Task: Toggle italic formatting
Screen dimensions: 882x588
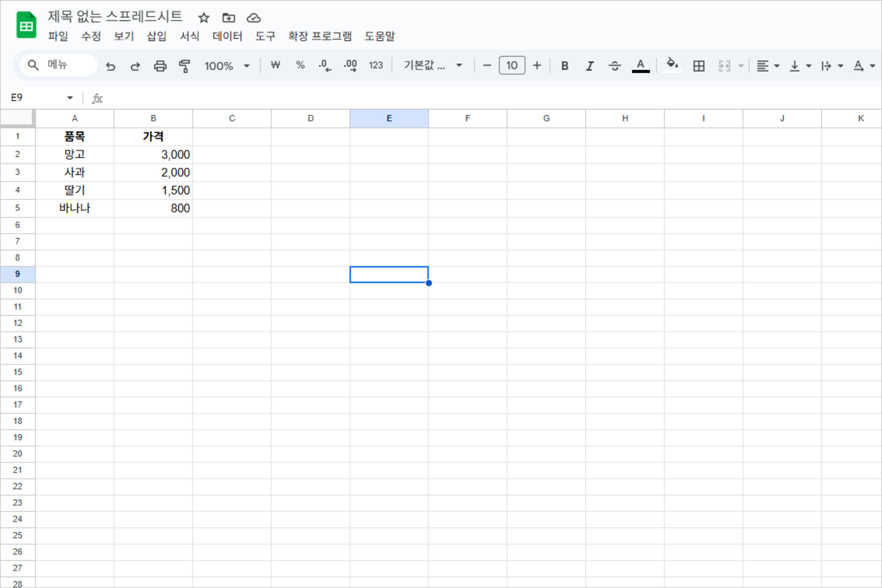Action: (x=589, y=66)
